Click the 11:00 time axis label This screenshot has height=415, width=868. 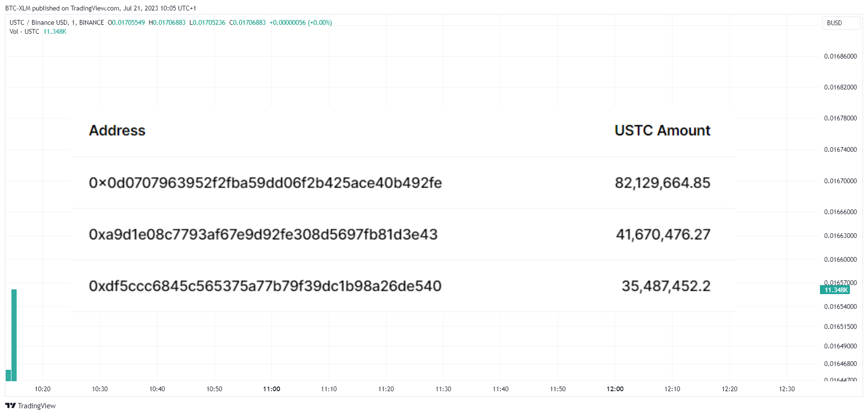[272, 389]
